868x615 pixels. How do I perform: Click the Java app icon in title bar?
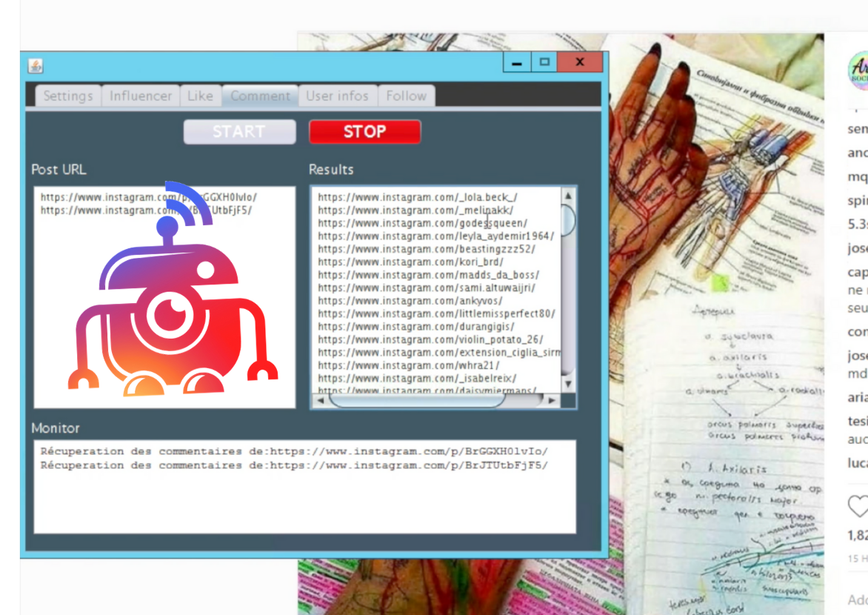pyautogui.click(x=36, y=66)
